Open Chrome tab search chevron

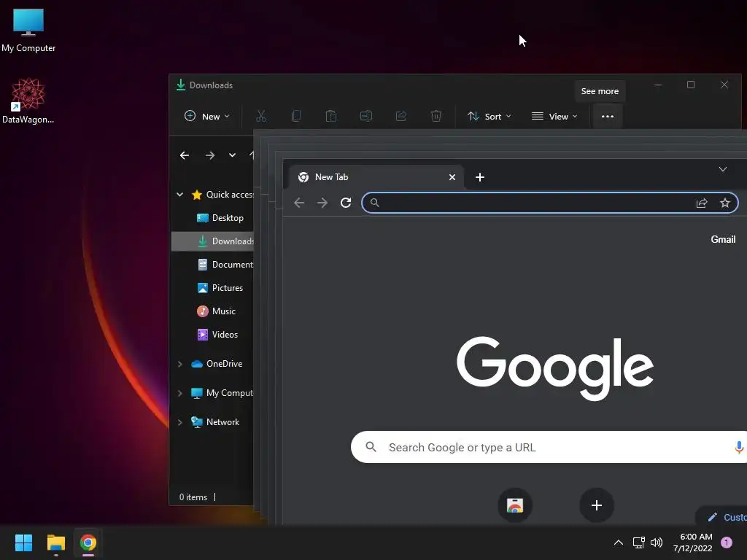723,169
